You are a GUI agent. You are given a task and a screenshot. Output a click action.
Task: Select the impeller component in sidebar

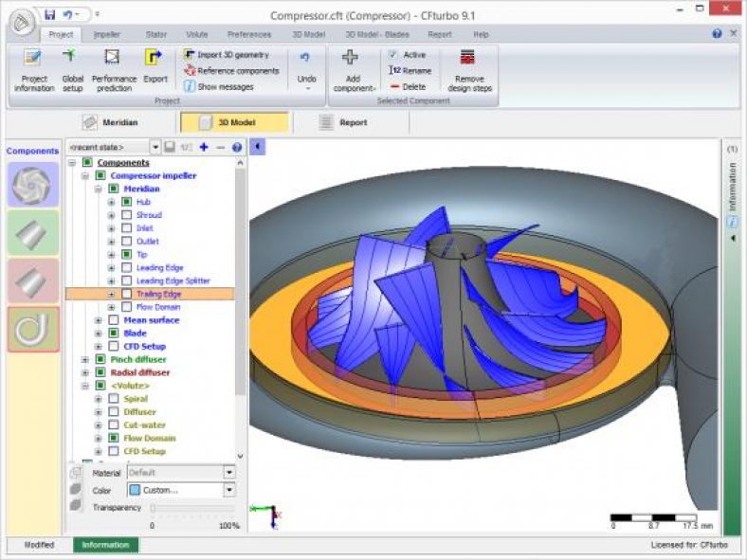pyautogui.click(x=33, y=185)
